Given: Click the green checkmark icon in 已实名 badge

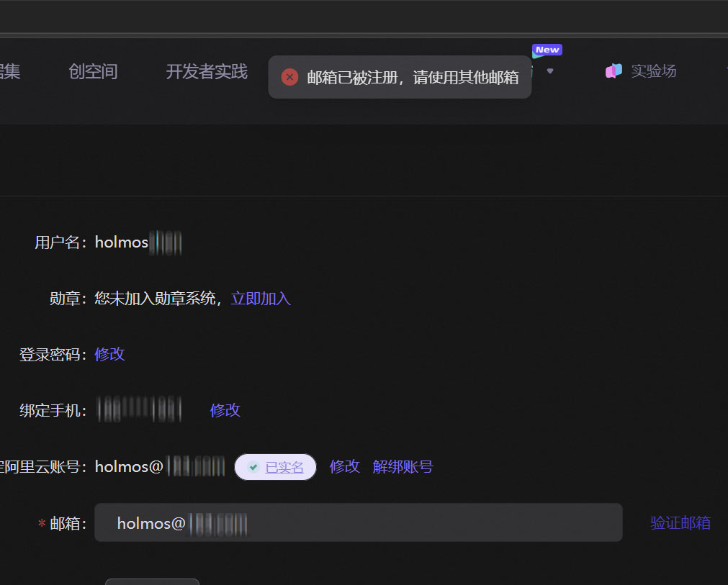Looking at the screenshot, I should click(x=253, y=467).
